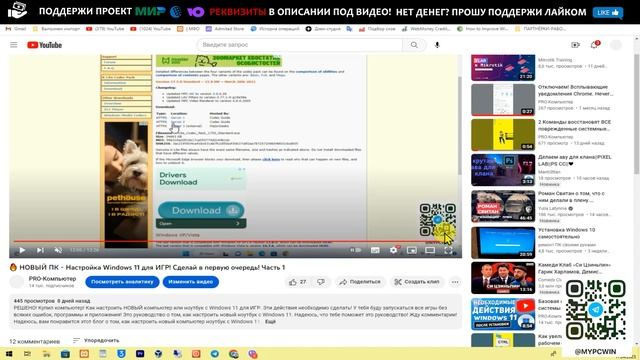This screenshot has width=640, height=360.
Task: Toggle the autoplay switch in player
Action: (x=356, y=250)
